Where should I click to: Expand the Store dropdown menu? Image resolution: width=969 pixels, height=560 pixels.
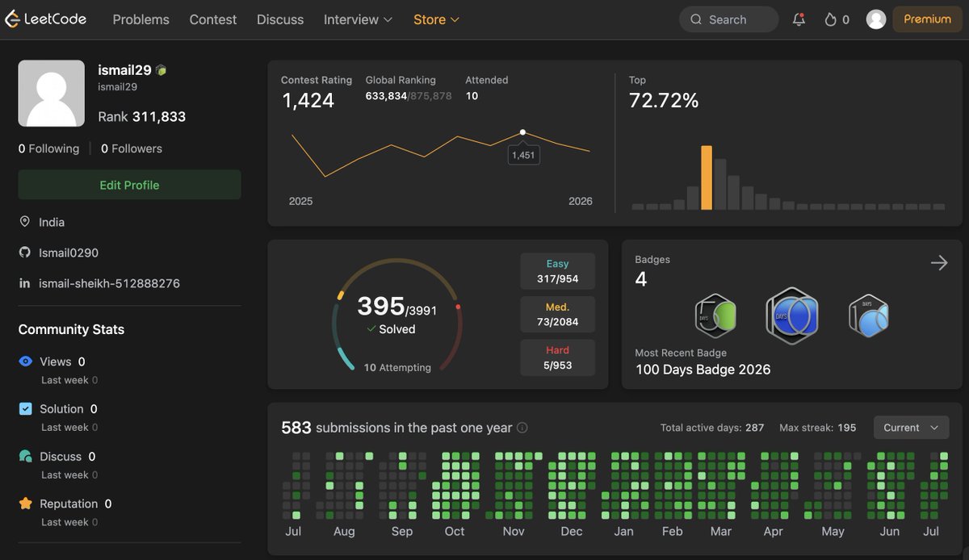(436, 19)
